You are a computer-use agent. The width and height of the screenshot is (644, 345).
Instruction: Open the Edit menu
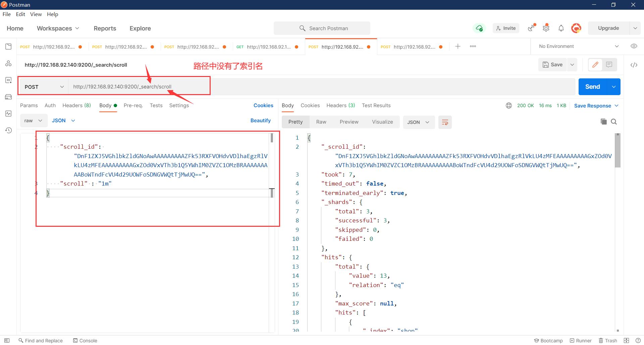pos(20,14)
